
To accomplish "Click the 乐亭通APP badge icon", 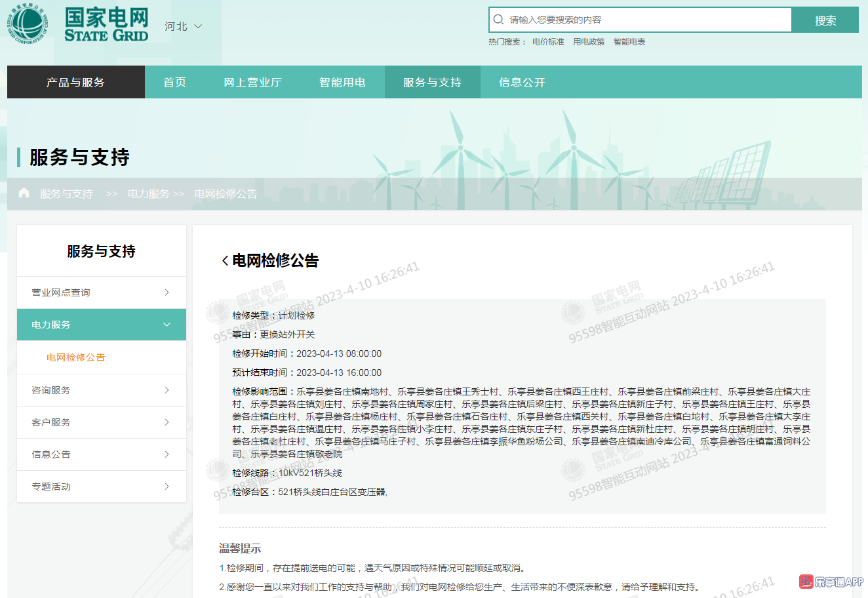I will coord(806,582).
